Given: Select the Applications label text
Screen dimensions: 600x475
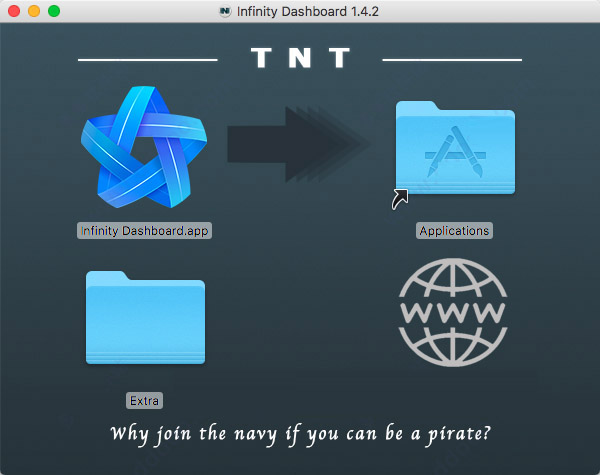Looking at the screenshot, I should coord(454,231).
